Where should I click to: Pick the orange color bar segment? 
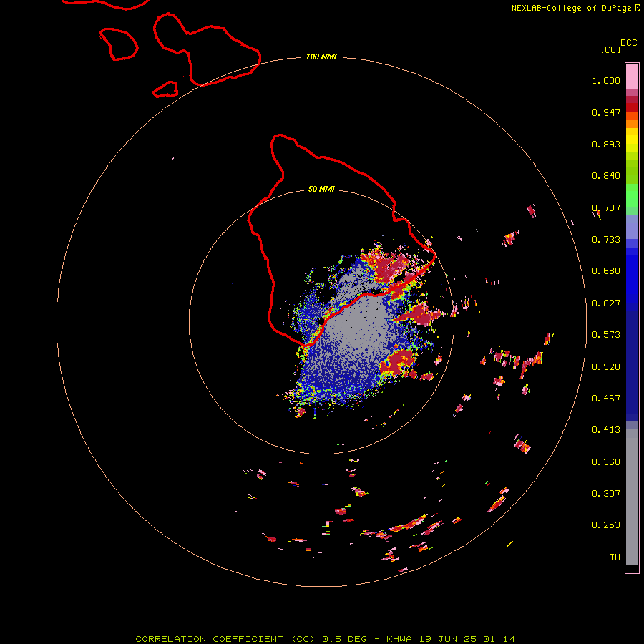pyautogui.click(x=632, y=124)
